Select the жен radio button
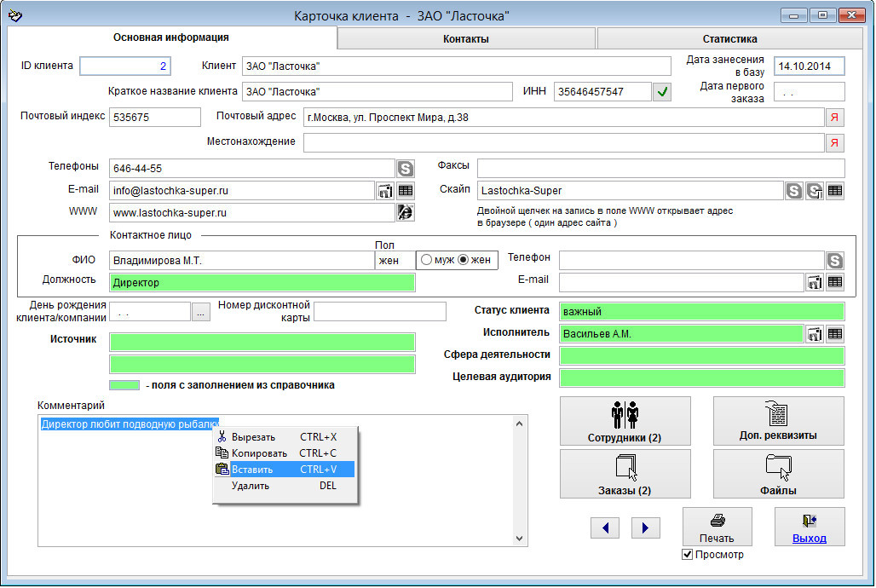This screenshot has height=588, width=876. (464, 260)
